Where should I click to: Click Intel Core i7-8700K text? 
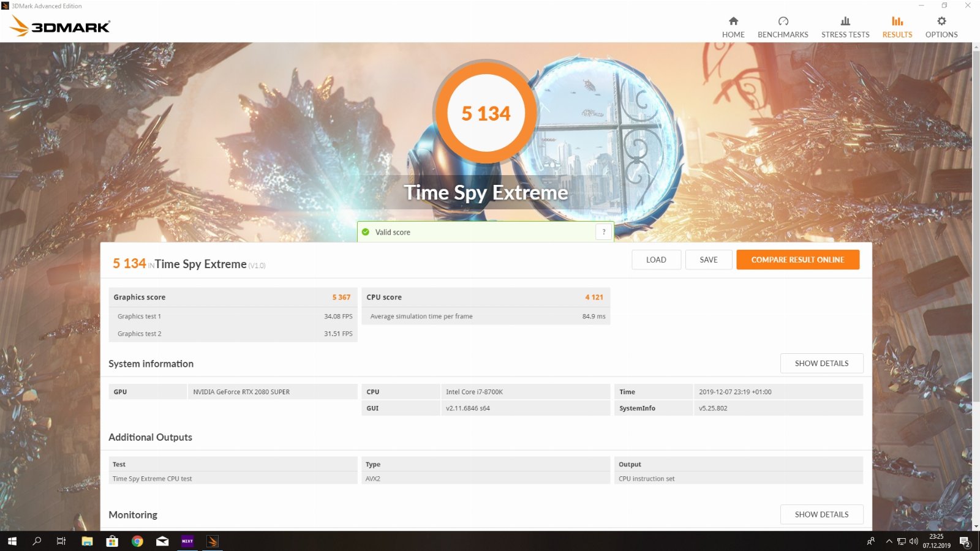tap(474, 392)
